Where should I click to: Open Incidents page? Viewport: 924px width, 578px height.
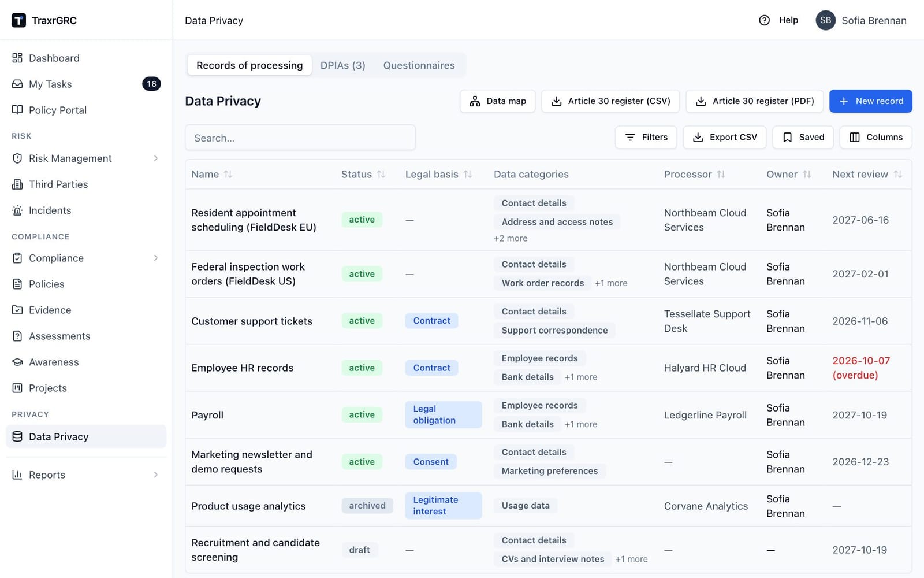point(86,210)
